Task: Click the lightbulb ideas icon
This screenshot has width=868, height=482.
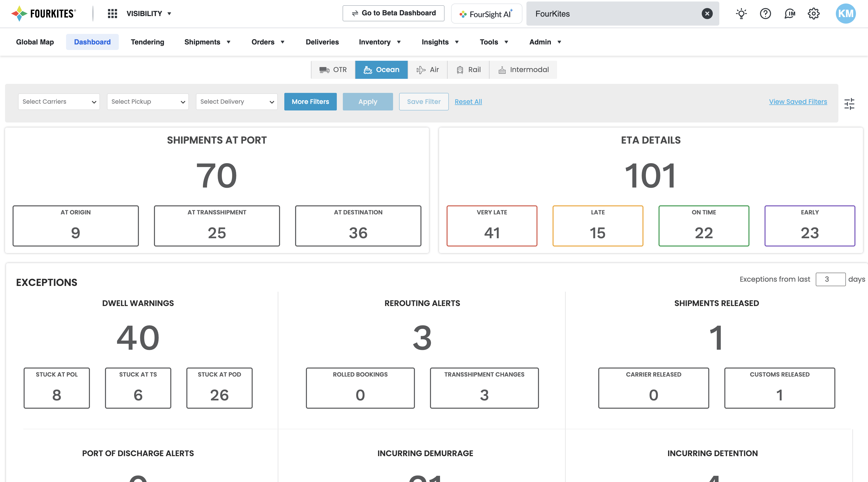Action: (741, 14)
